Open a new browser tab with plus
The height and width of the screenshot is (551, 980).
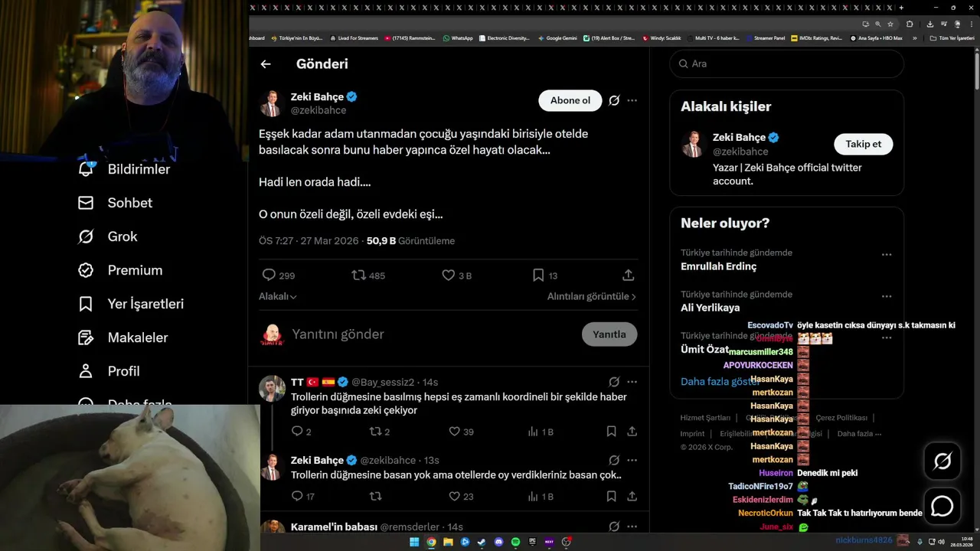pos(901,8)
